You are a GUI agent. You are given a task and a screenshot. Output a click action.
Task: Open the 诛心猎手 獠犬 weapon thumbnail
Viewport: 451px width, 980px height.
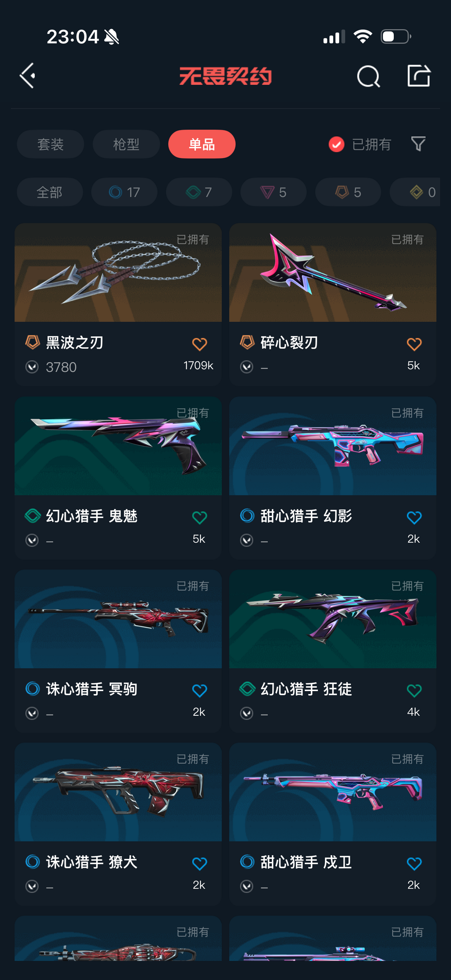click(x=118, y=792)
